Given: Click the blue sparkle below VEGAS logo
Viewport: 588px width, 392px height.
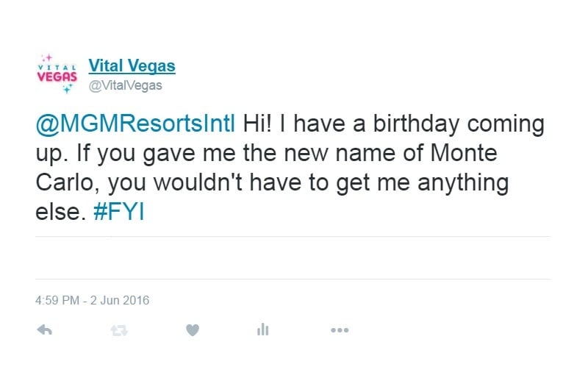Looking at the screenshot, I should pos(67,88).
